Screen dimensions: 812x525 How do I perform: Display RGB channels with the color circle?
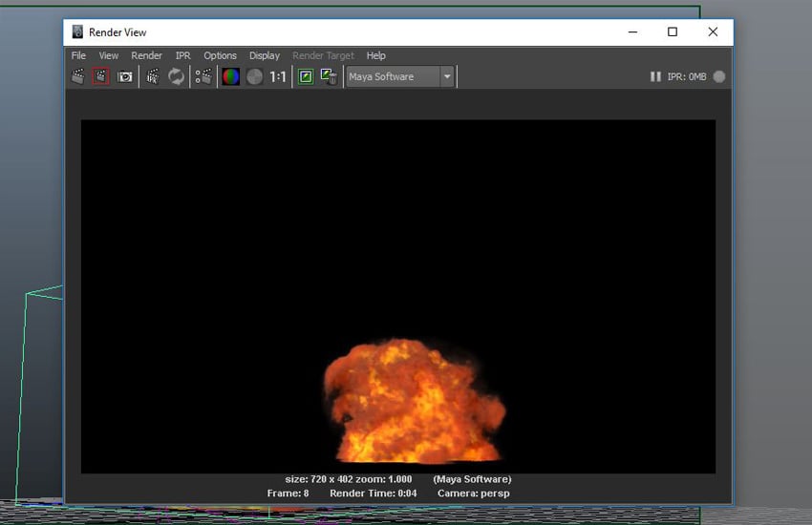click(230, 76)
